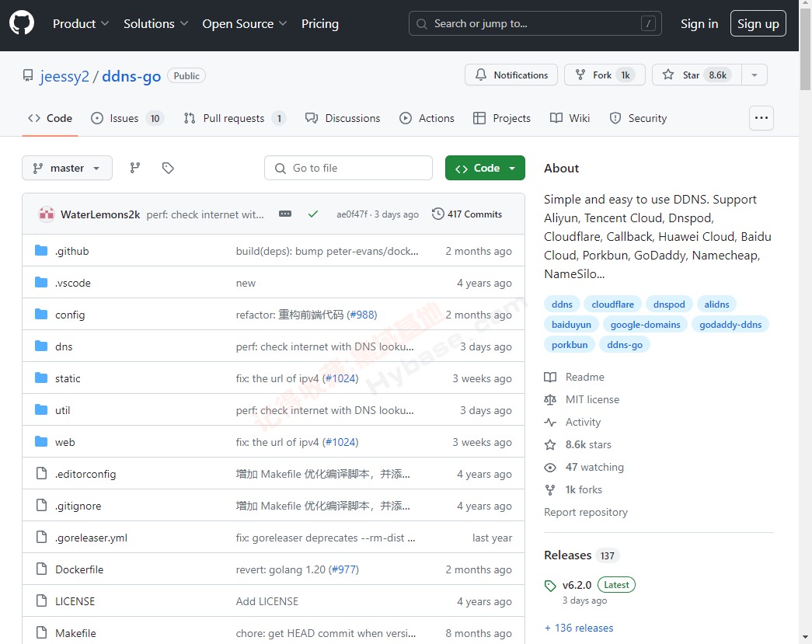Click the MIT license scale icon
Image resolution: width=812 pixels, height=644 pixels.
(550, 399)
